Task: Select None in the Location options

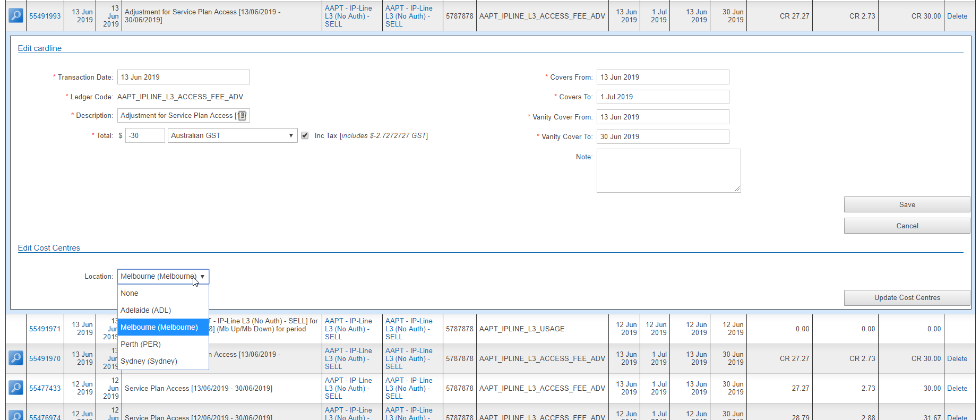Action: tap(130, 293)
